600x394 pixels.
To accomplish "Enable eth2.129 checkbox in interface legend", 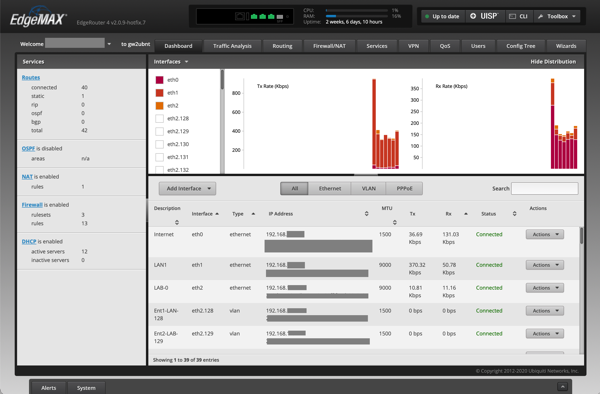I will (x=160, y=131).
